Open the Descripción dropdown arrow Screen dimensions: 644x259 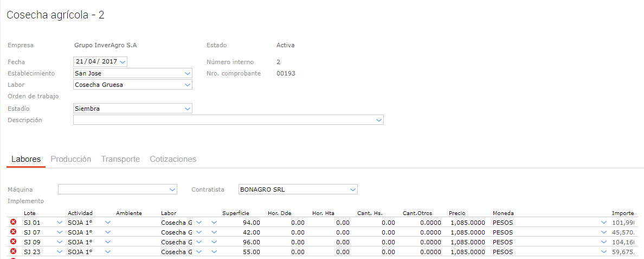coord(379,121)
